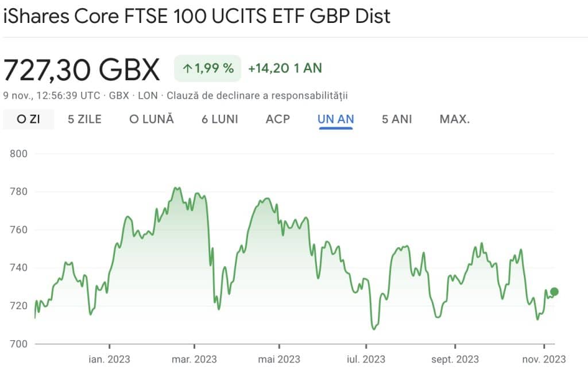Select the currently active UN AN tab
Viewport: 588px width, 378px height.
[x=335, y=119]
